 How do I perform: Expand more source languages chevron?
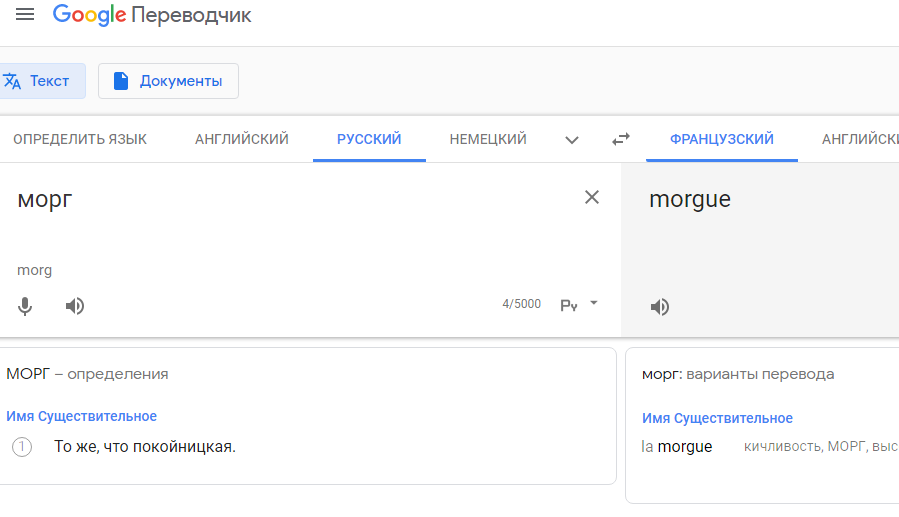click(x=572, y=140)
